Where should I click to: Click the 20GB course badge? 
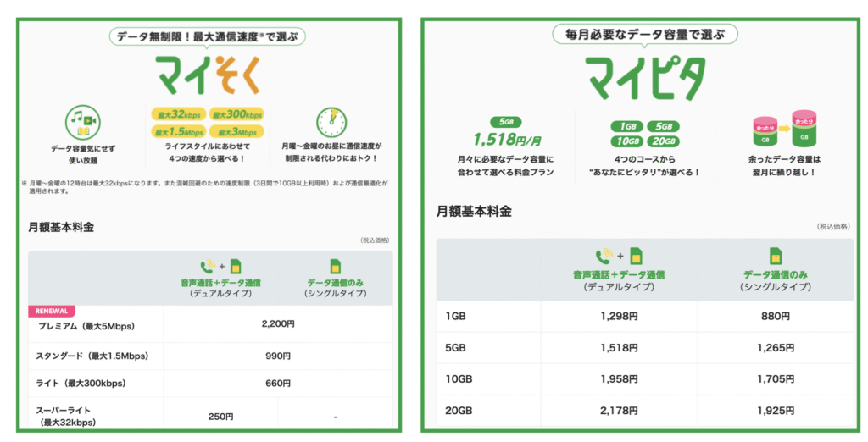click(x=663, y=141)
